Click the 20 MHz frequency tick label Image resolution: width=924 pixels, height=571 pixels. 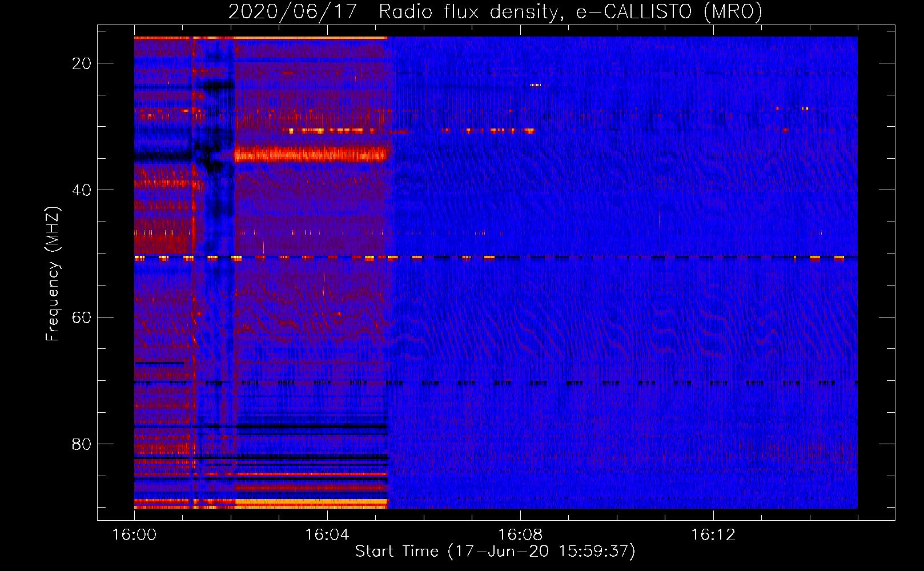(82, 63)
